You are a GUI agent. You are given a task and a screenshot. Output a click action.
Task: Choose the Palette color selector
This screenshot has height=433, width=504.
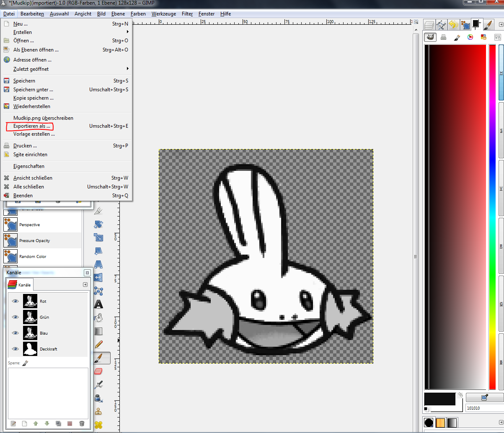coord(483,37)
